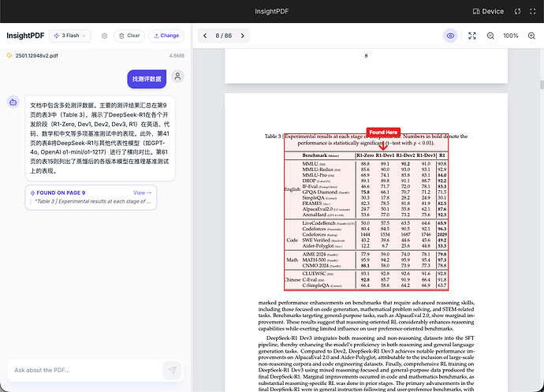The height and width of the screenshot is (392, 544).
Task: Enter fullscreen via title bar icon
Action: tap(532, 12)
